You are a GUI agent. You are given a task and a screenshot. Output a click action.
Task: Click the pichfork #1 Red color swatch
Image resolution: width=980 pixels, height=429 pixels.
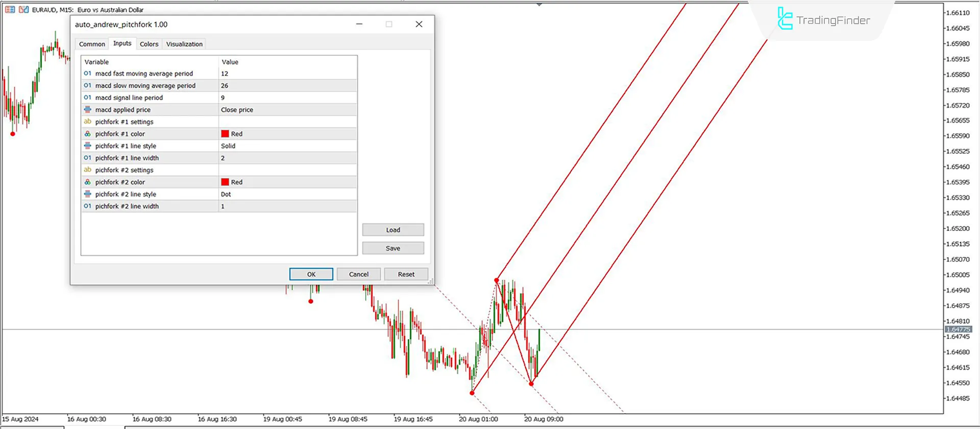[225, 134]
